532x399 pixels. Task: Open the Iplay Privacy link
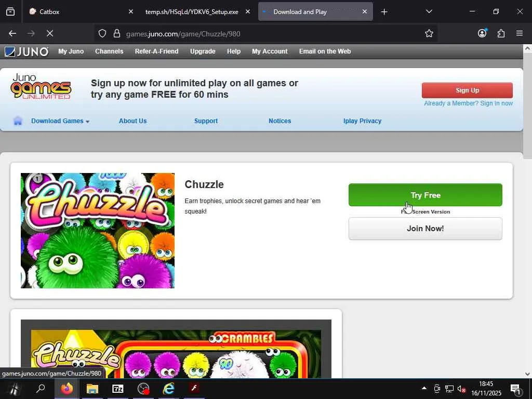362,121
